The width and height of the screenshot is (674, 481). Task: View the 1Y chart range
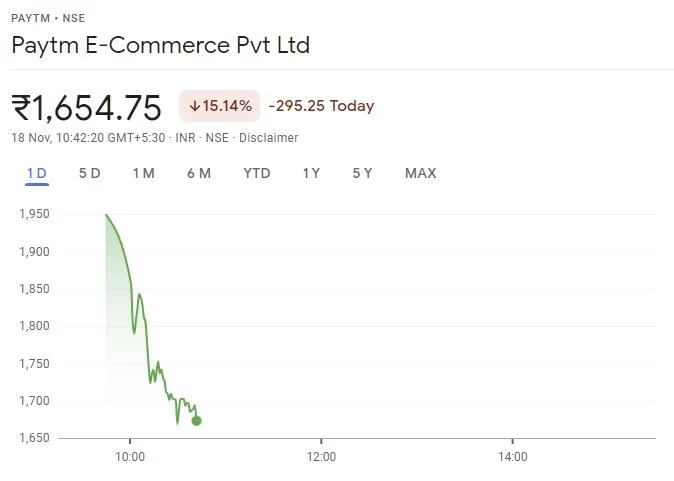point(311,173)
